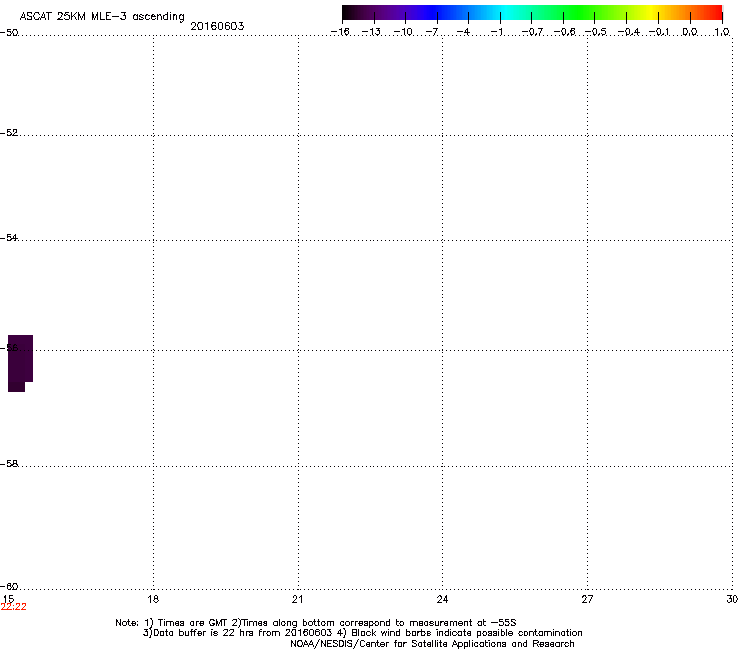The height and width of the screenshot is (650, 740).
Task: Click the cyan section of the color bar
Action: point(507,13)
